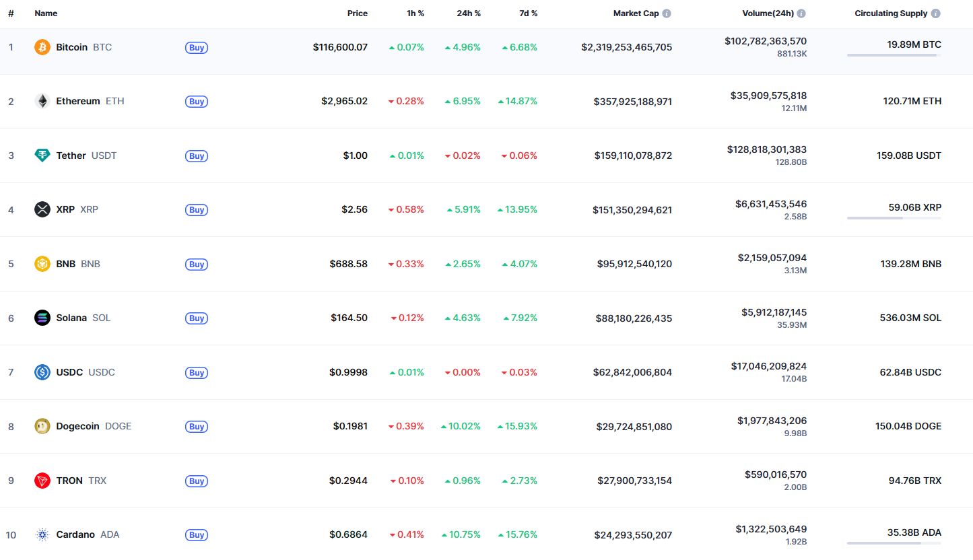
Task: Click Buy button for Tether
Action: click(197, 156)
